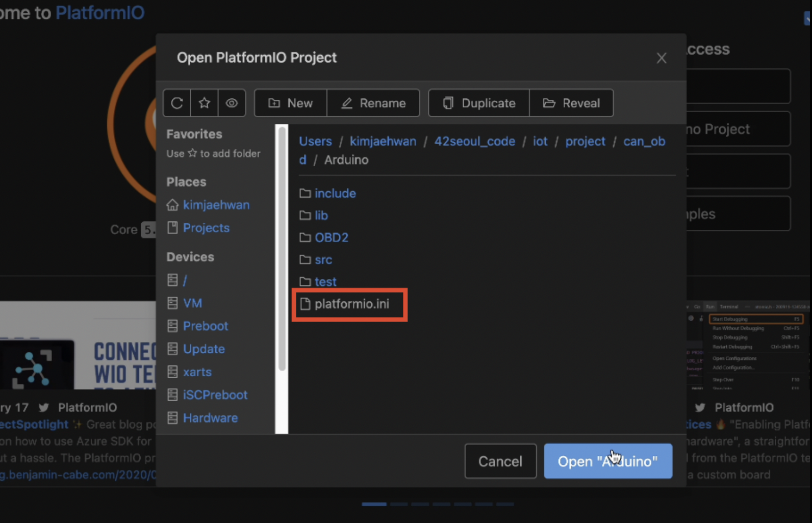Add folder to favorites with star icon

205,103
